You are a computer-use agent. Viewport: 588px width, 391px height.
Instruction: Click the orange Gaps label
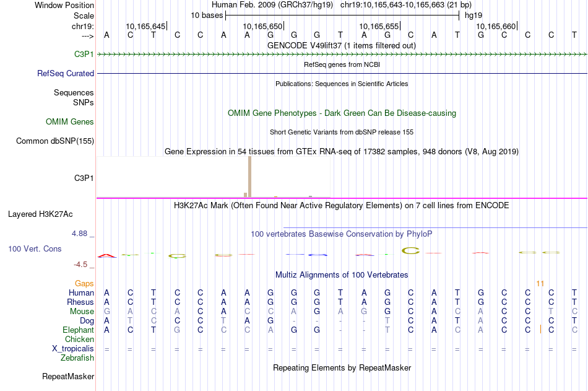point(84,284)
